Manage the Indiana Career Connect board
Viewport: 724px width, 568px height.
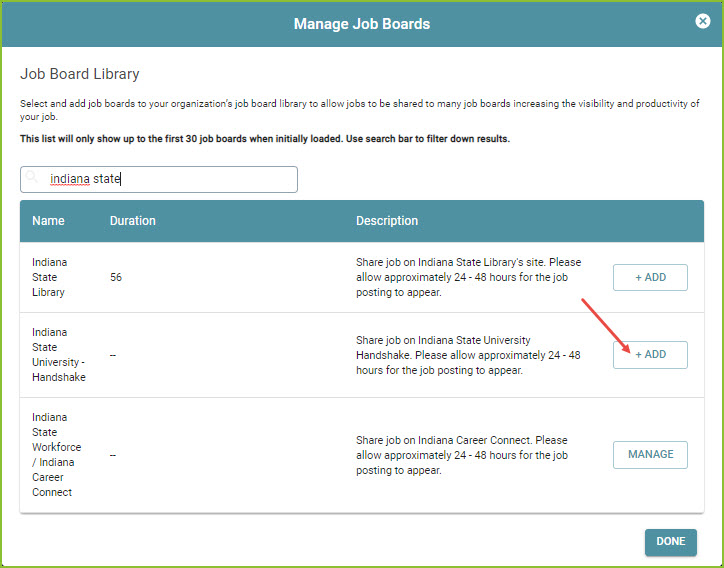650,454
